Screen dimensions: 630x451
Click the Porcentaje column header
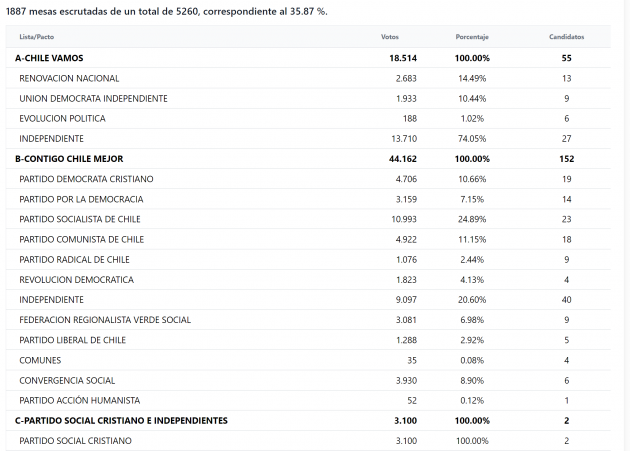point(472,37)
